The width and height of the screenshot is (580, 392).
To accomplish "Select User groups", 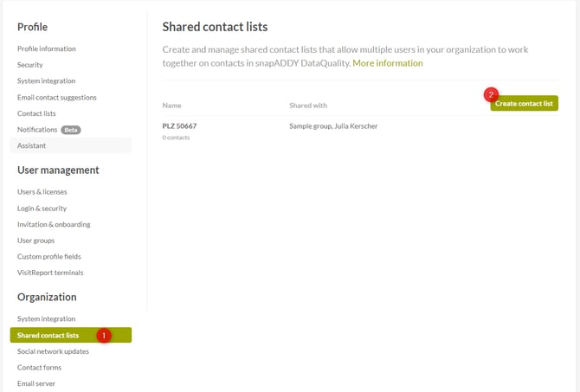I will pyautogui.click(x=35, y=241).
